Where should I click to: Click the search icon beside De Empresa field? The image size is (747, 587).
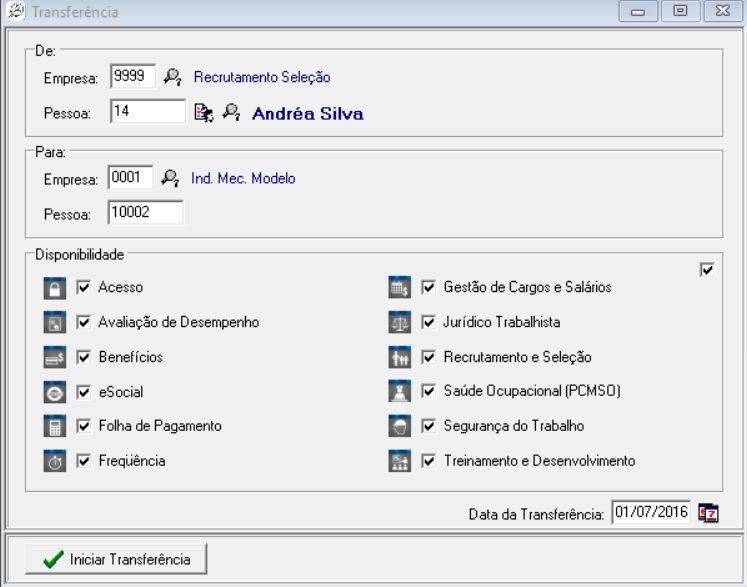[172, 77]
